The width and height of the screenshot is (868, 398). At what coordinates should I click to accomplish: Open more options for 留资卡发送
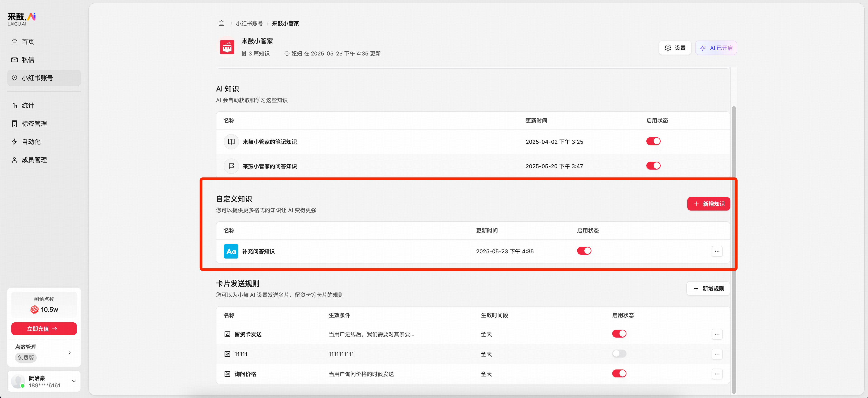(x=717, y=334)
